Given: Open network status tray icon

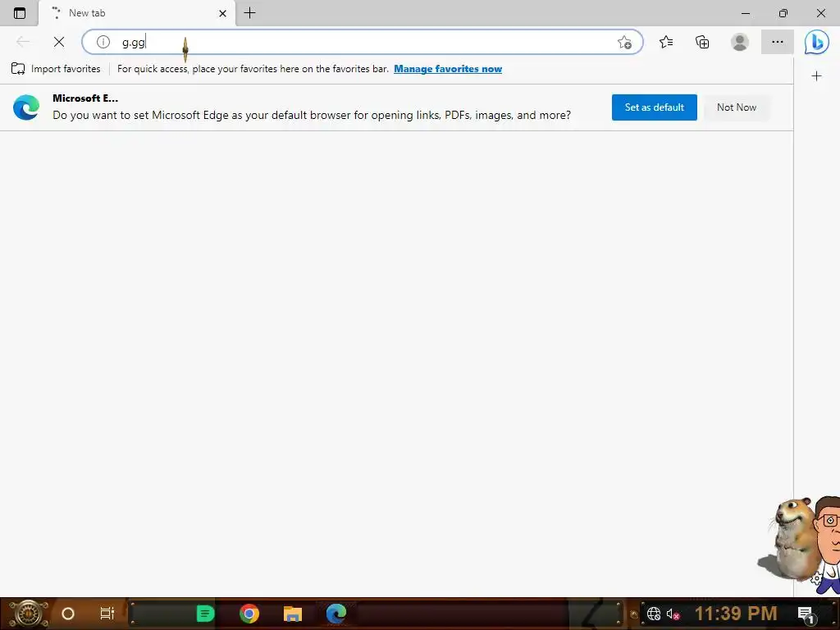Looking at the screenshot, I should [x=654, y=614].
